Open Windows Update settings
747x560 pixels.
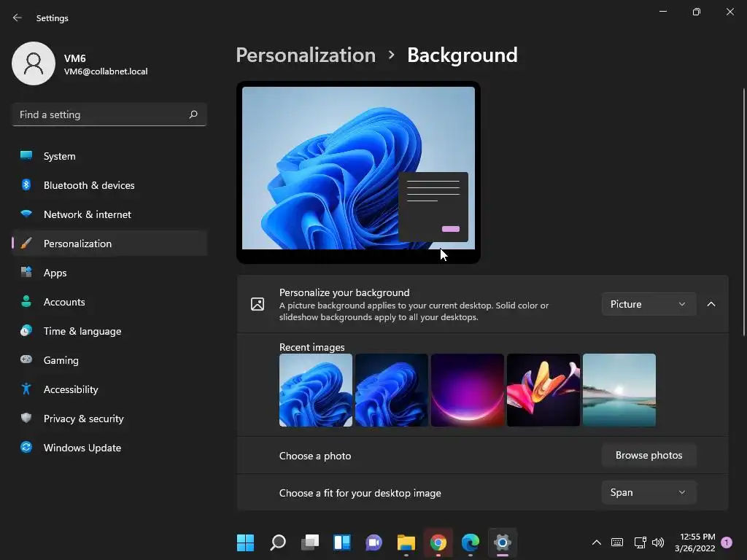coord(109,448)
